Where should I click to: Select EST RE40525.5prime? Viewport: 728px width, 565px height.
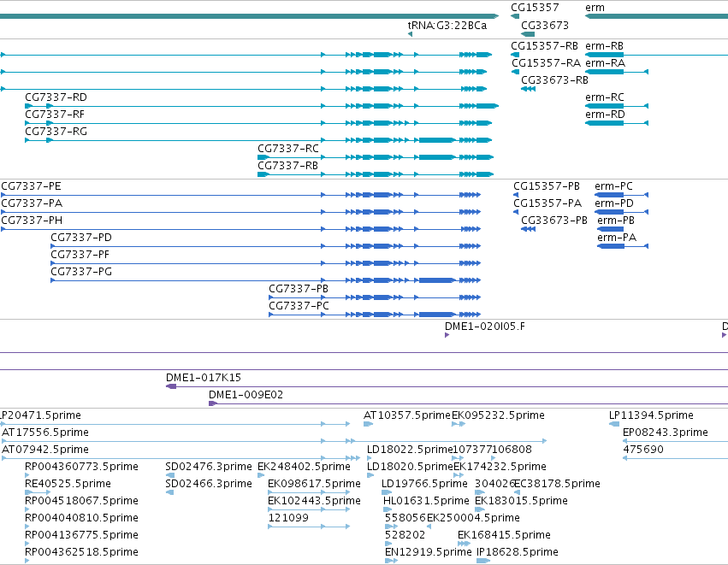point(68,484)
